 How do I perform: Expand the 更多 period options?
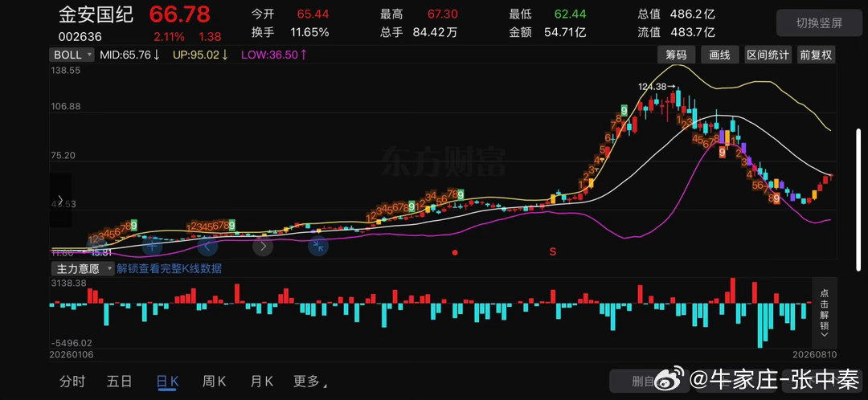309,382
